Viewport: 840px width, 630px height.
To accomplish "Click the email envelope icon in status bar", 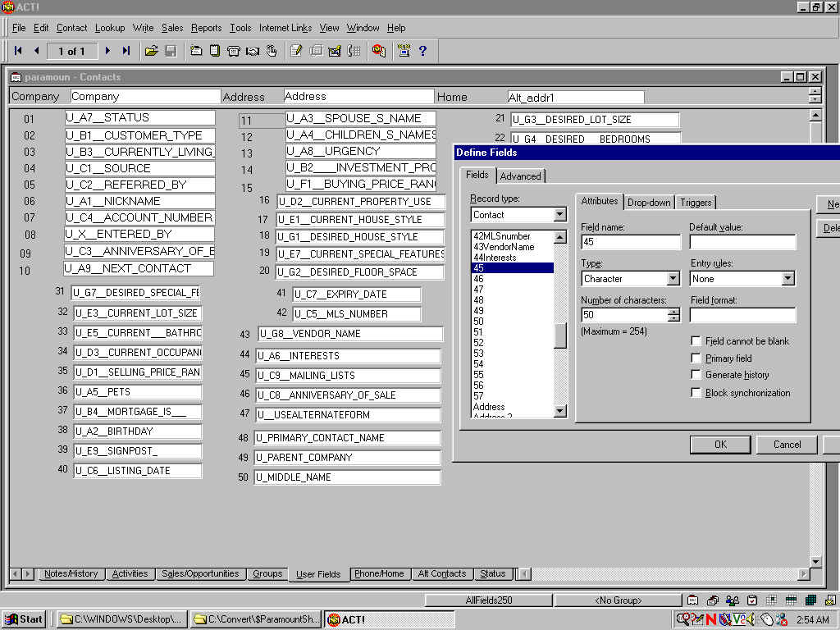I will pyautogui.click(x=831, y=600).
